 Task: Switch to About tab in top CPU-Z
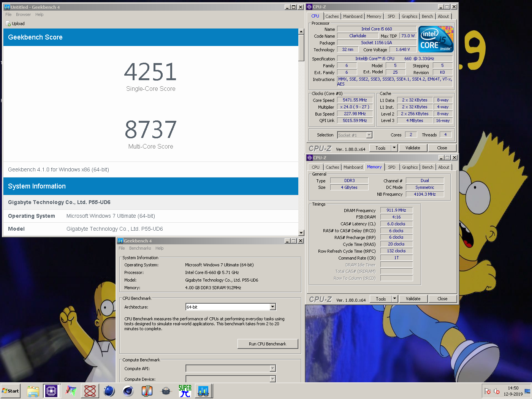[x=443, y=16]
